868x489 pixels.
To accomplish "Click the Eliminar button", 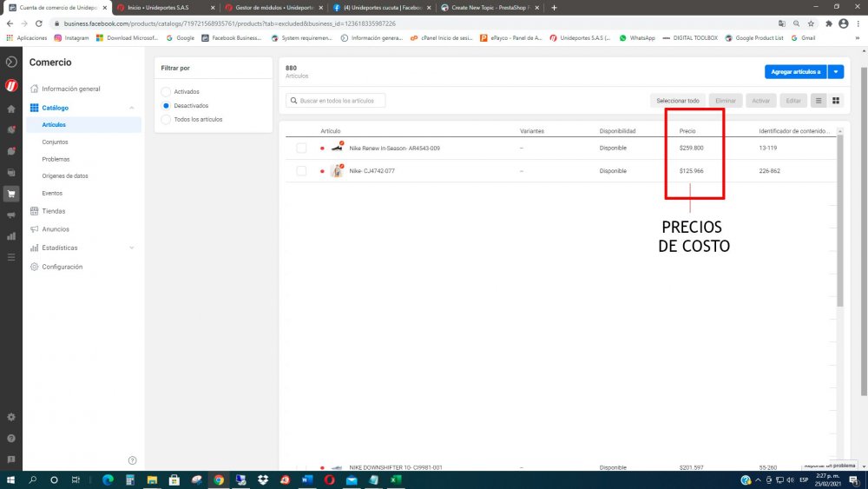I will pos(725,101).
